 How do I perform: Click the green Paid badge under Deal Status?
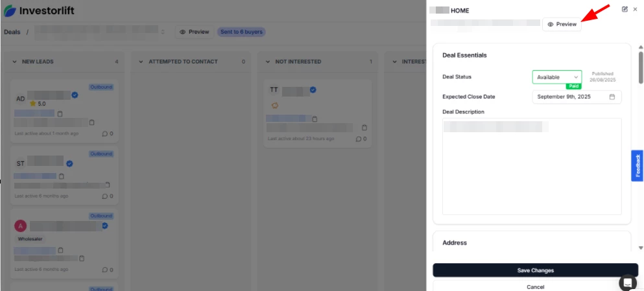coord(574,86)
